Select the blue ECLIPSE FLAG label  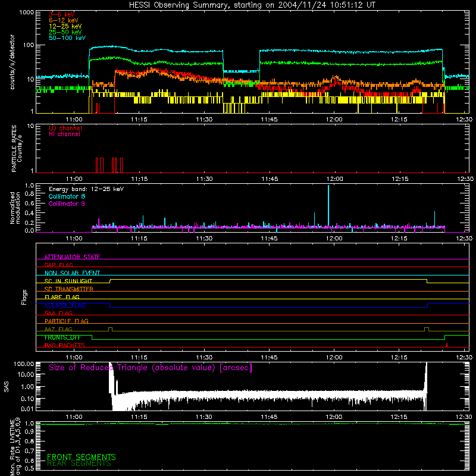coord(65,305)
